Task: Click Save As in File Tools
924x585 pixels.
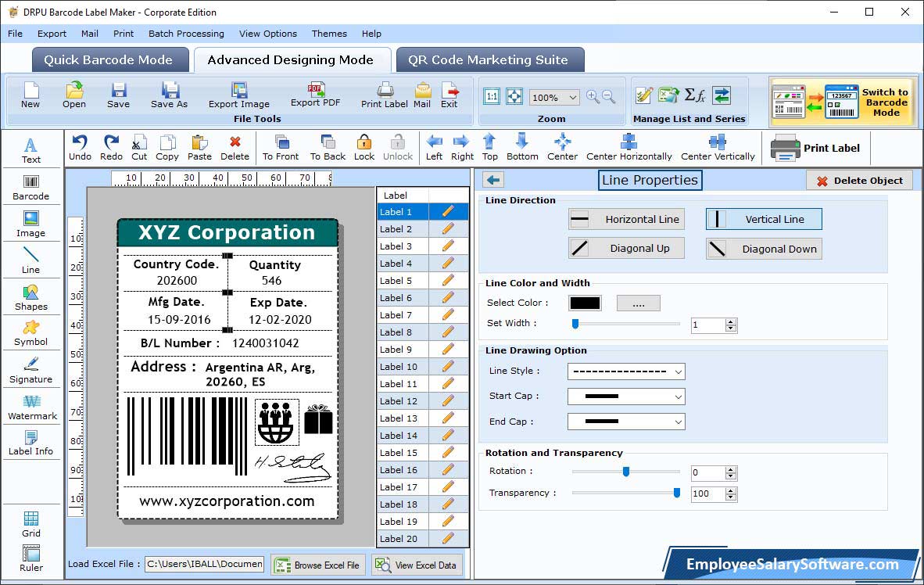Action: click(x=169, y=95)
